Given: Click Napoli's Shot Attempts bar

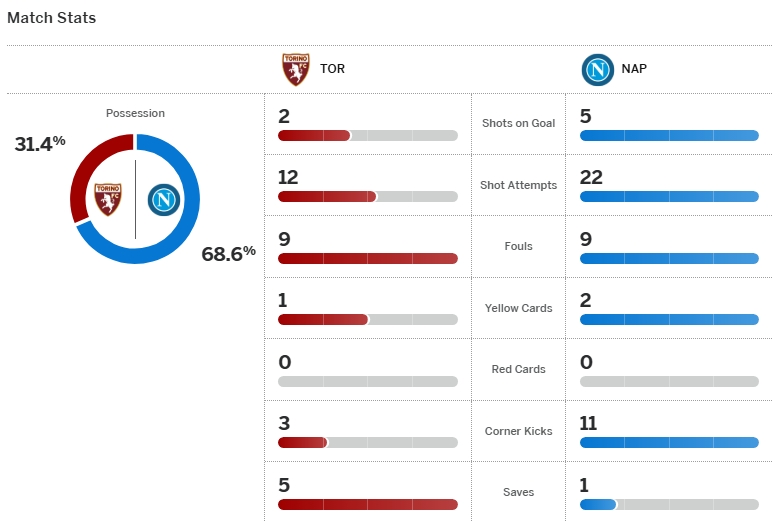Looking at the screenshot, I should tap(669, 197).
